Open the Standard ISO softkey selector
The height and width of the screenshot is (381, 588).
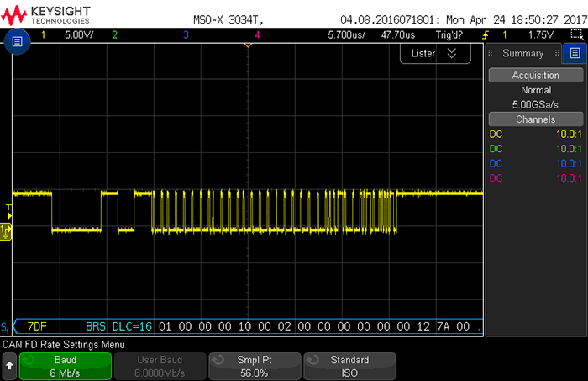(x=349, y=366)
